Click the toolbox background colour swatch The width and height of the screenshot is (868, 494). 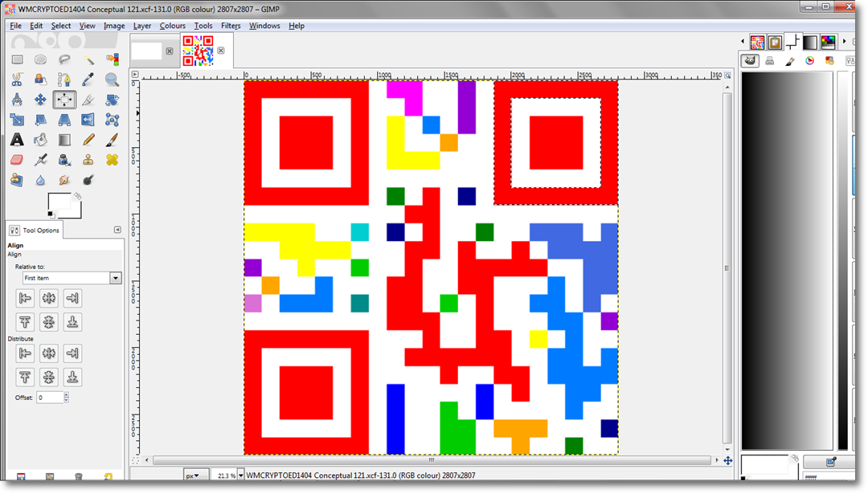click(76, 212)
